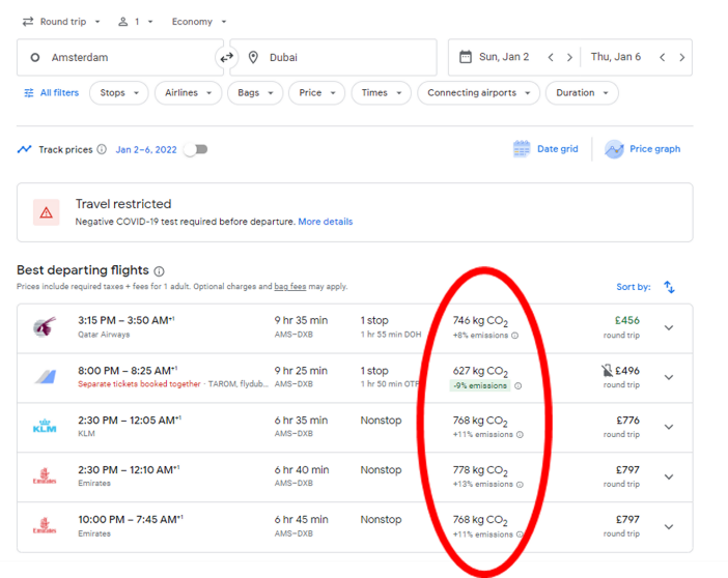Click the bag fees link
The height and width of the screenshot is (578, 728).
290,287
